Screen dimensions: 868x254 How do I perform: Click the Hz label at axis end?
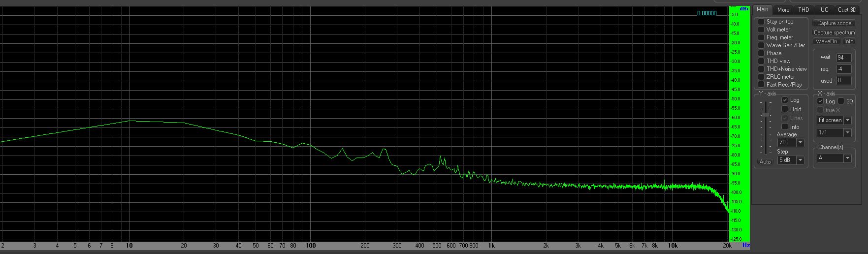click(746, 245)
